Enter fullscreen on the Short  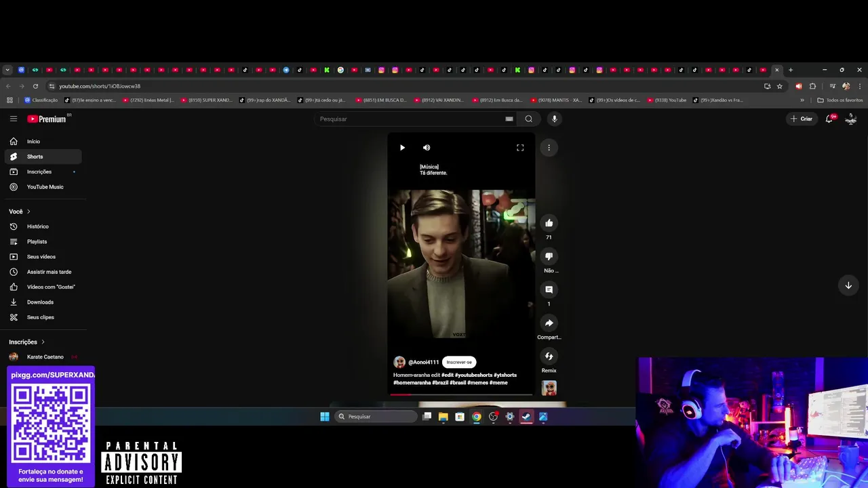pyautogui.click(x=520, y=147)
